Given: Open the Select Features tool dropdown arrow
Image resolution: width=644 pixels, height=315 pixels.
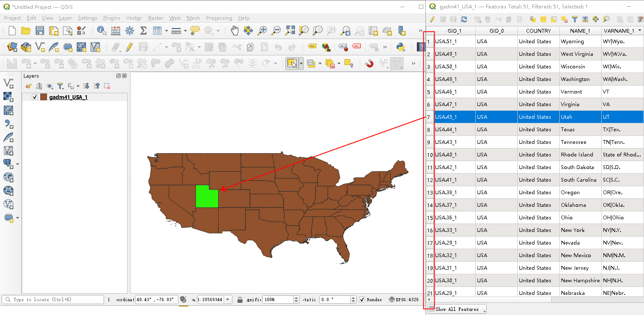Looking at the screenshot, I should 301,63.
